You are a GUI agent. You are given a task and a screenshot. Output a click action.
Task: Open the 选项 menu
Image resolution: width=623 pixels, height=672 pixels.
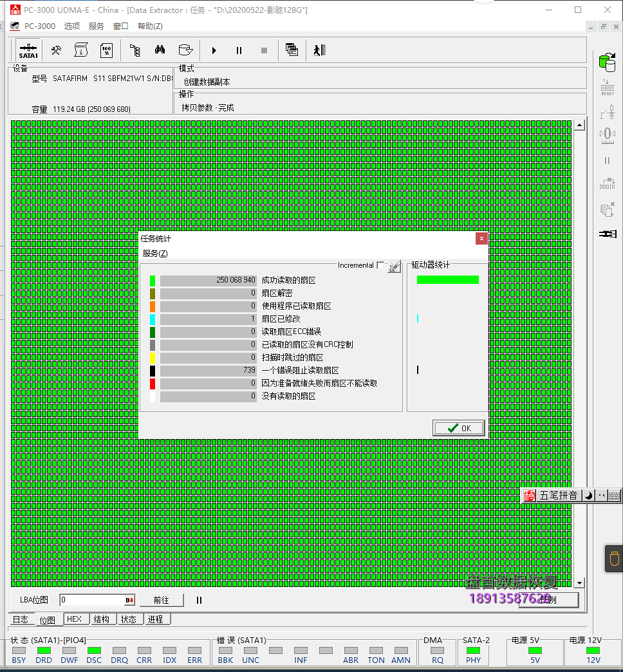(x=72, y=26)
